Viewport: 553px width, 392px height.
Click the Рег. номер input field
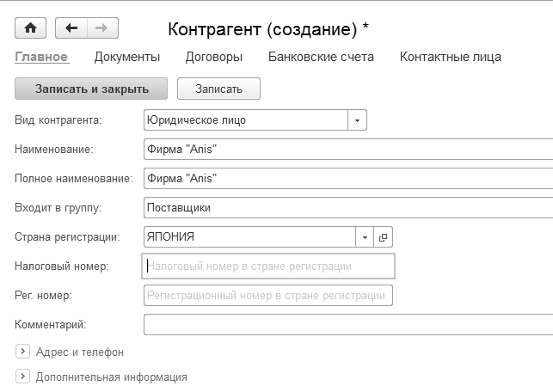268,296
